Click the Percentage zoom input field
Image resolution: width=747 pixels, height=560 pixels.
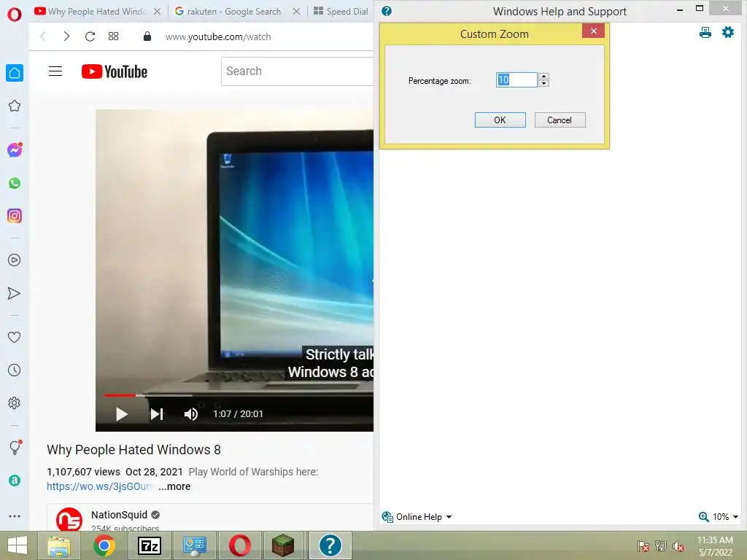(x=516, y=80)
